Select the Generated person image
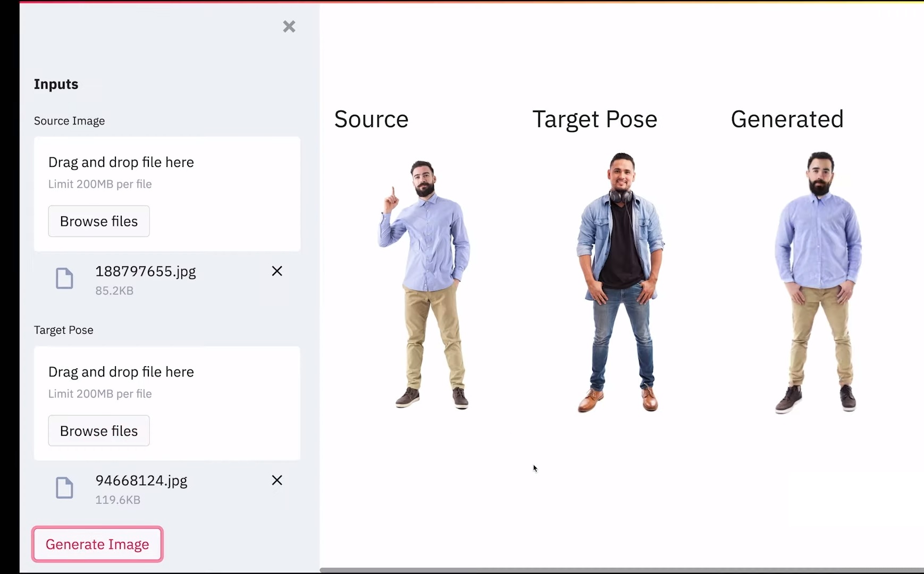 [x=818, y=283]
